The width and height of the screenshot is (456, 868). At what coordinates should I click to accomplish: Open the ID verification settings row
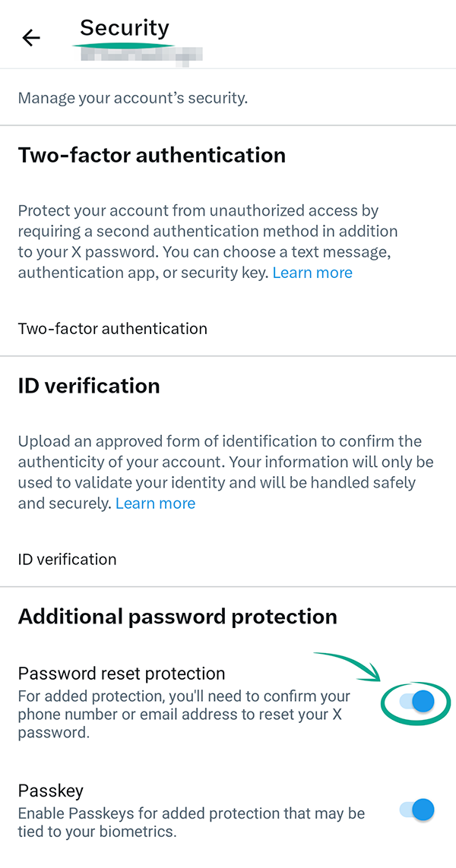click(68, 560)
